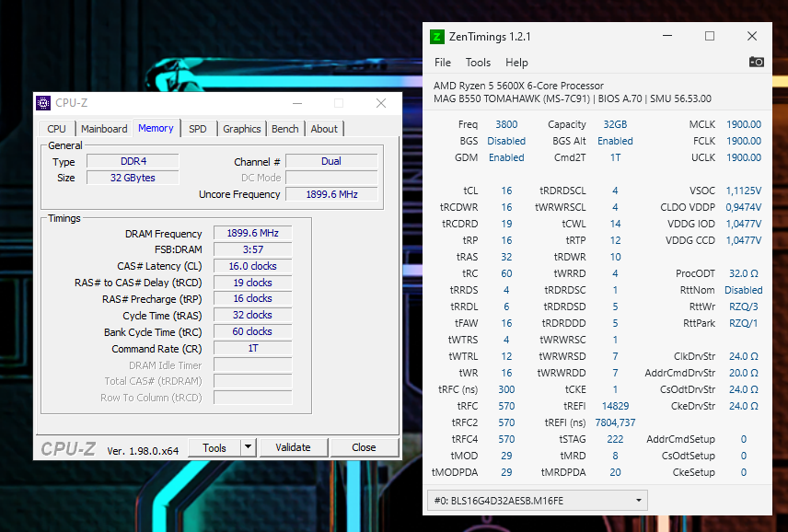
Task: Click the MAG B550 TOMAHAWK motherboard info line
Action: click(572, 99)
